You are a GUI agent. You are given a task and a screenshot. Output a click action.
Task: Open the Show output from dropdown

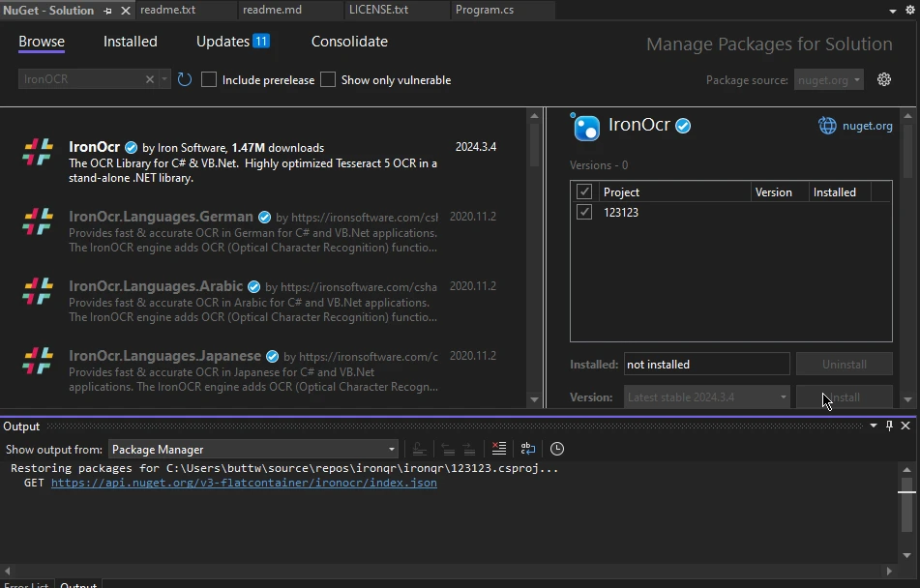pos(252,449)
